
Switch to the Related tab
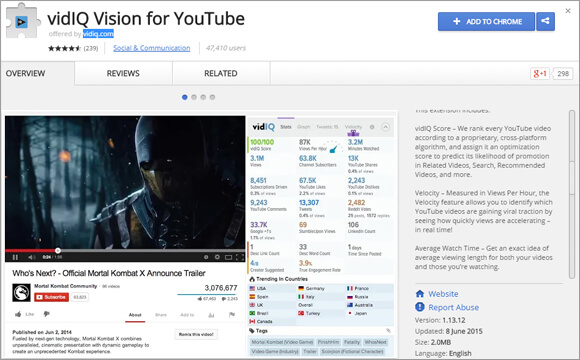pyautogui.click(x=221, y=73)
